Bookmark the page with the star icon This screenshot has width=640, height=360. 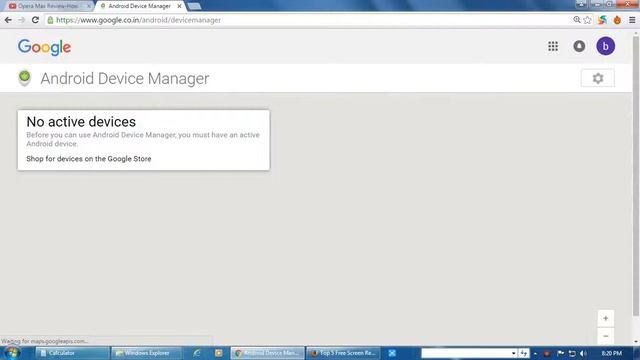(587, 20)
